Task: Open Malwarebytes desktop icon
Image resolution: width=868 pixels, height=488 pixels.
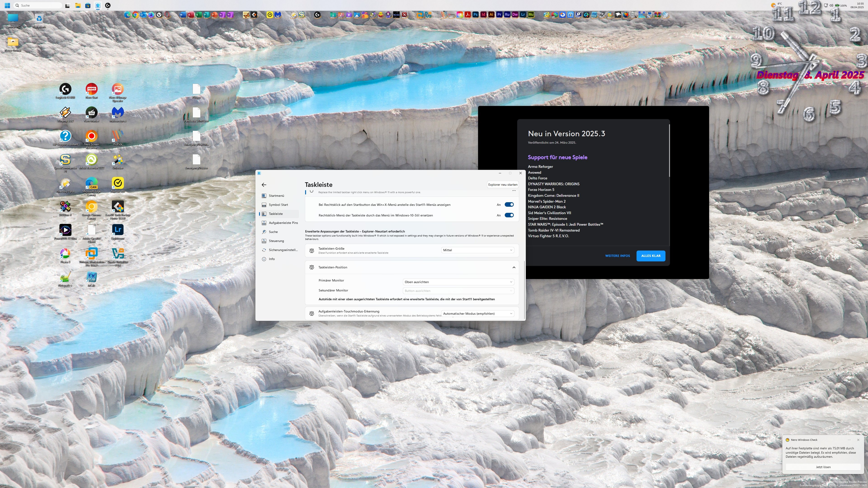Action: (x=118, y=113)
